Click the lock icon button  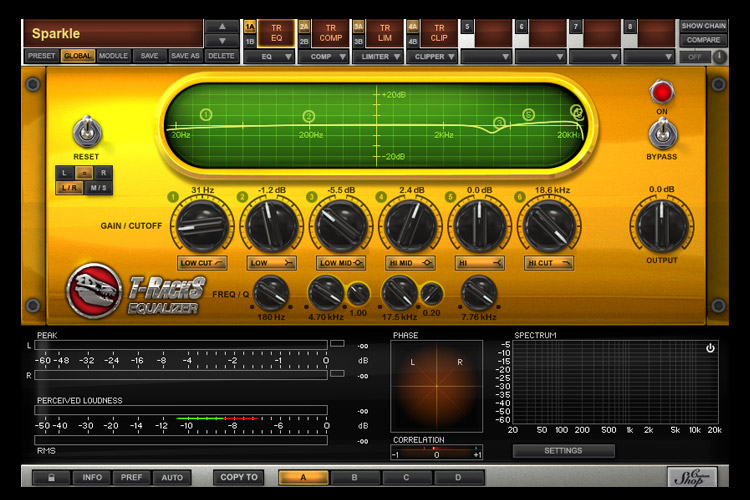pos(51,477)
